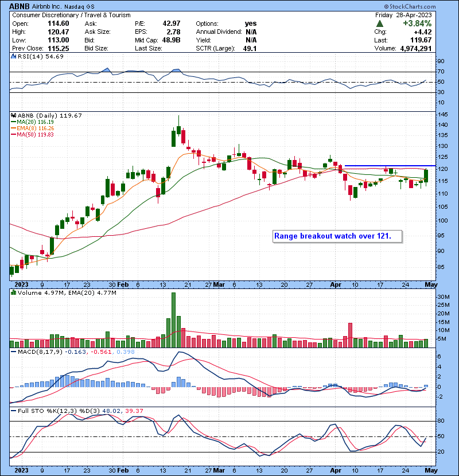The image size is (459, 476).
Task: Click Consumer Discretionary / Travel & Tourism sector text
Action: [x=71, y=15]
